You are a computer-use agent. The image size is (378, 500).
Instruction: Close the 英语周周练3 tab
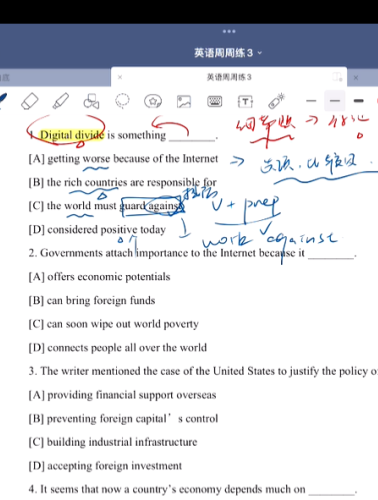(x=120, y=77)
